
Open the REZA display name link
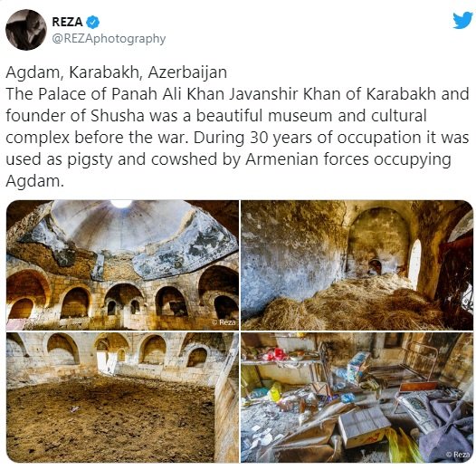[67, 22]
